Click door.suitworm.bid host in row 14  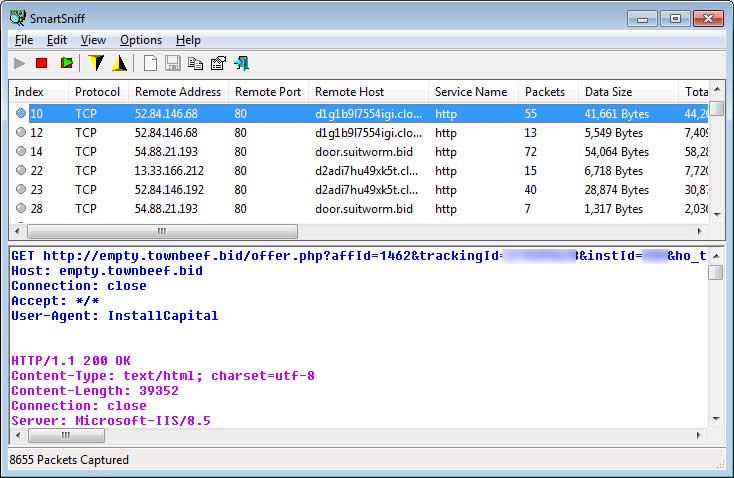click(364, 152)
